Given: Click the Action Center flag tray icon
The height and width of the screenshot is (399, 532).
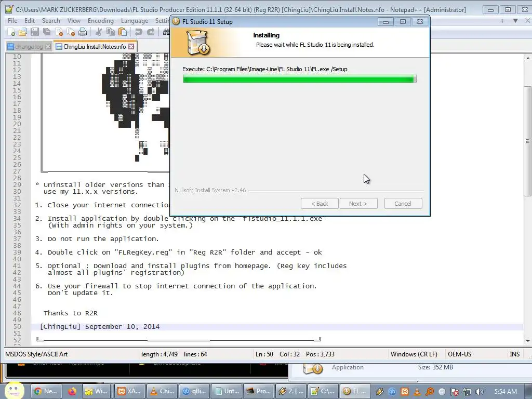Looking at the screenshot, I should (x=454, y=392).
